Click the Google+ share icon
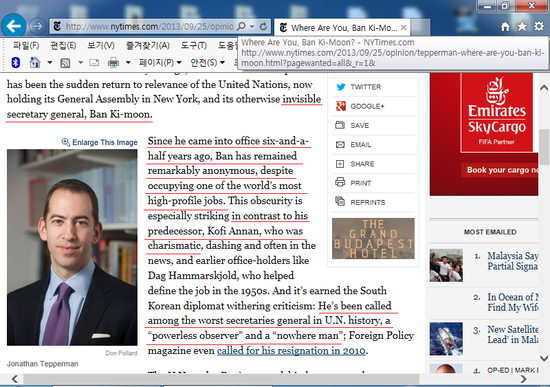 point(341,106)
